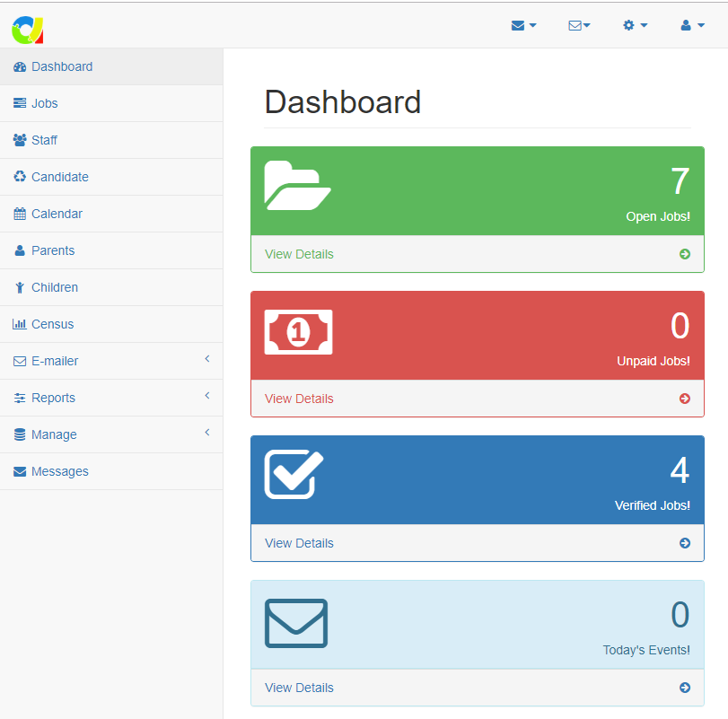Click the Census bar chart icon
The height and width of the screenshot is (719, 728).
20,324
